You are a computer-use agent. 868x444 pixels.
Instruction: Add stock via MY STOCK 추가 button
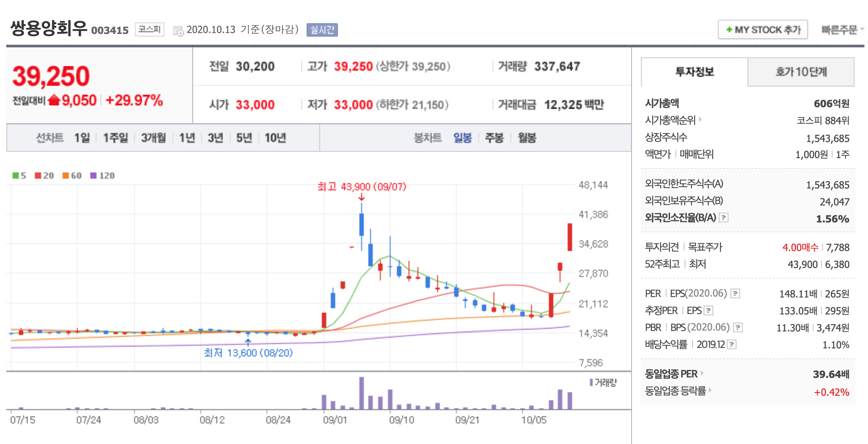(x=763, y=29)
